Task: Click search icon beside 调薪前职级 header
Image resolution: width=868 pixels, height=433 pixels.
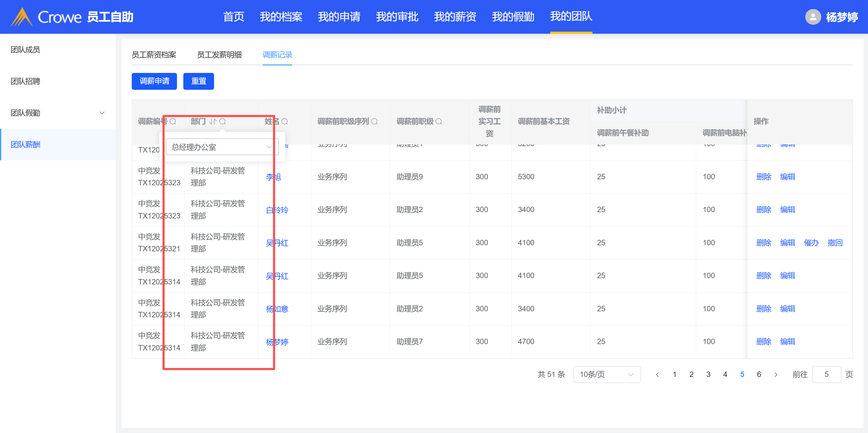Action: tap(438, 121)
